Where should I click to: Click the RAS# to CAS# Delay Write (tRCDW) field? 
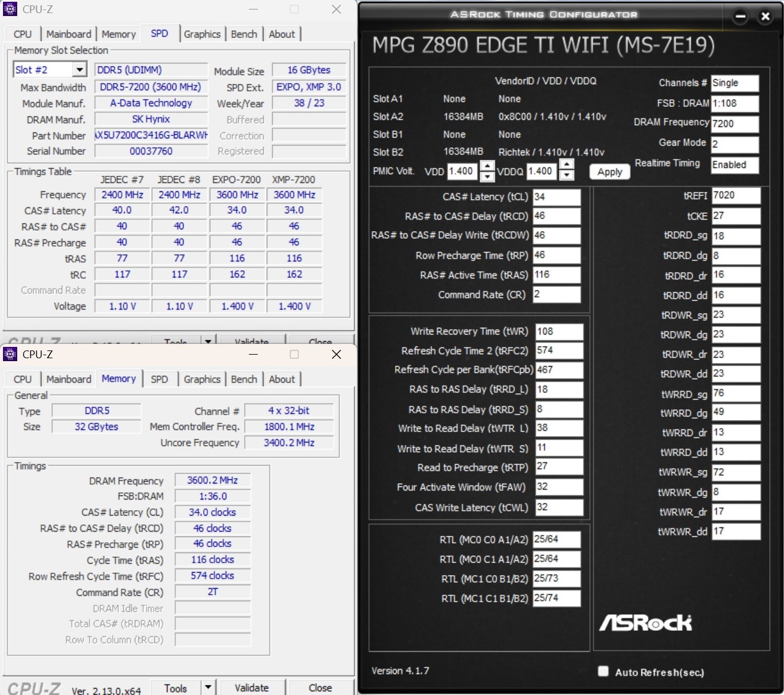click(557, 235)
